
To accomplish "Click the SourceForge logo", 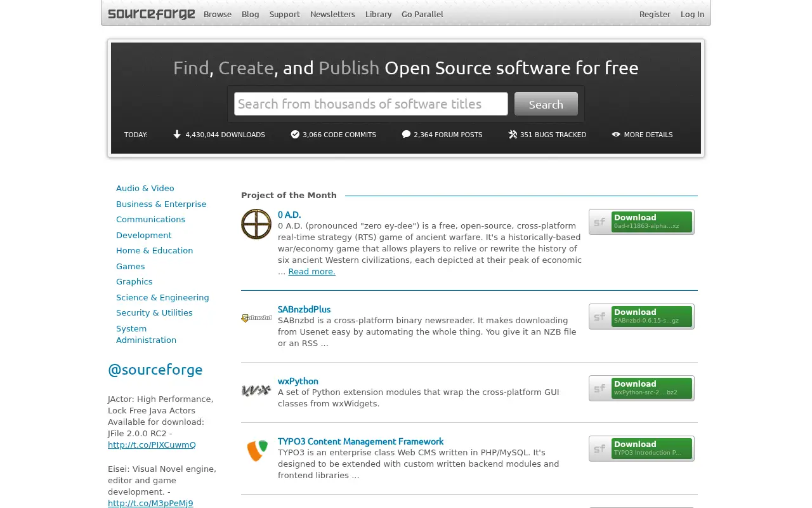I will point(152,14).
